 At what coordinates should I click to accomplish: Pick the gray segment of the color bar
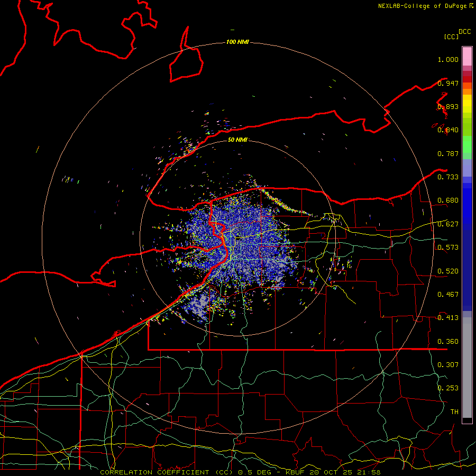tap(467, 368)
